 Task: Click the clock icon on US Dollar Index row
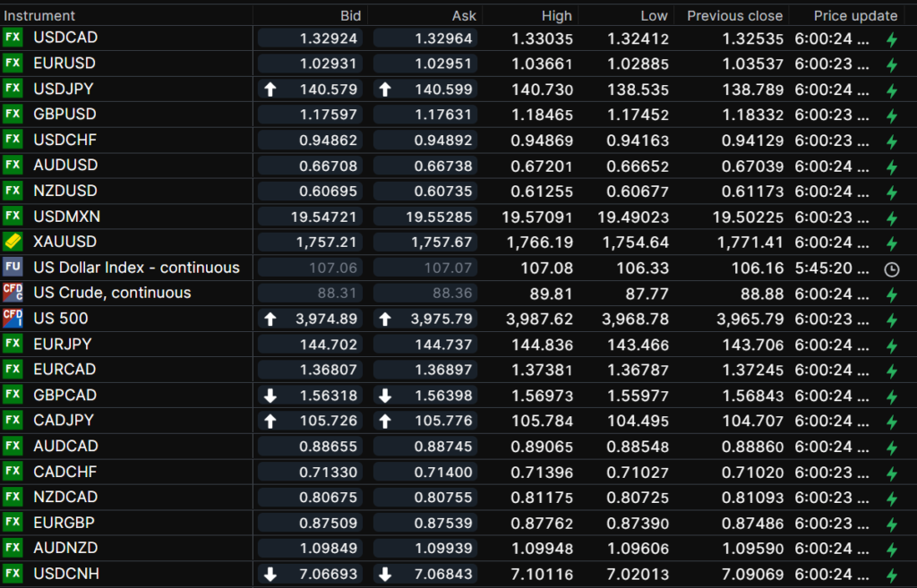(x=891, y=268)
